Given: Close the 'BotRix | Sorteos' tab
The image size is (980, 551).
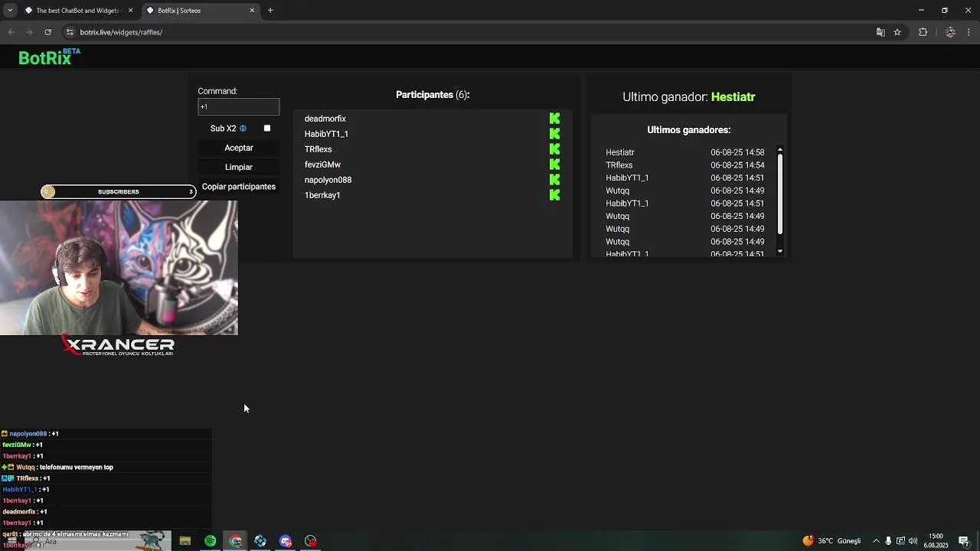Looking at the screenshot, I should pyautogui.click(x=252, y=11).
